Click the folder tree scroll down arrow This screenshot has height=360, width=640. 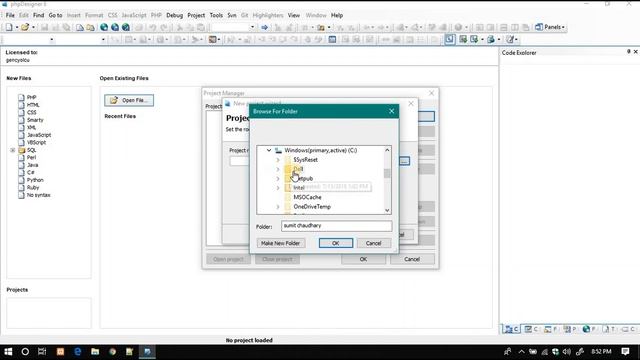tap(387, 210)
